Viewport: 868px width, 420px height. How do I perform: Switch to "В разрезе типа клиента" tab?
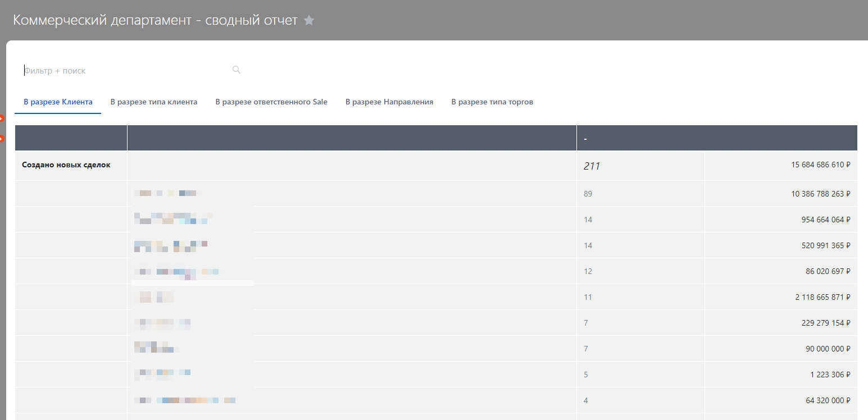tap(154, 102)
